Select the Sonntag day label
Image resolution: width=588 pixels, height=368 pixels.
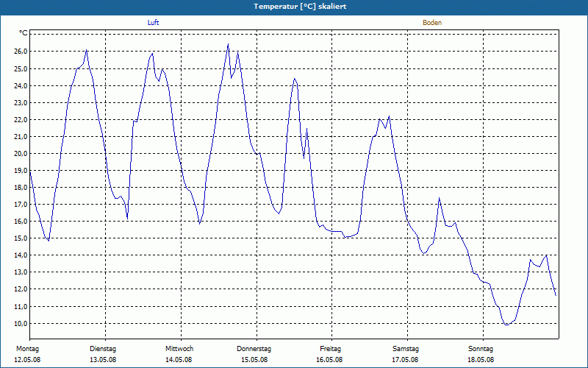coord(481,349)
